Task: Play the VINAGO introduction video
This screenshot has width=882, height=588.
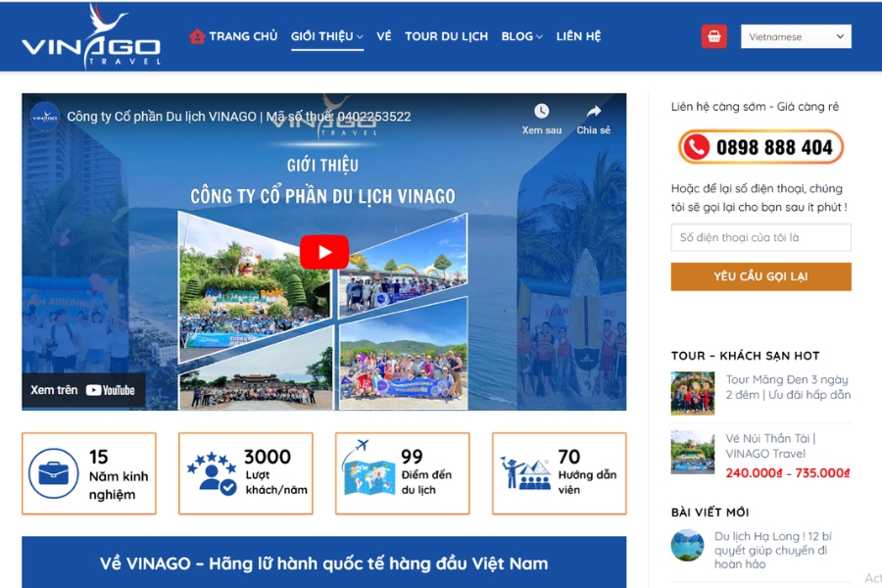Action: 323,252
